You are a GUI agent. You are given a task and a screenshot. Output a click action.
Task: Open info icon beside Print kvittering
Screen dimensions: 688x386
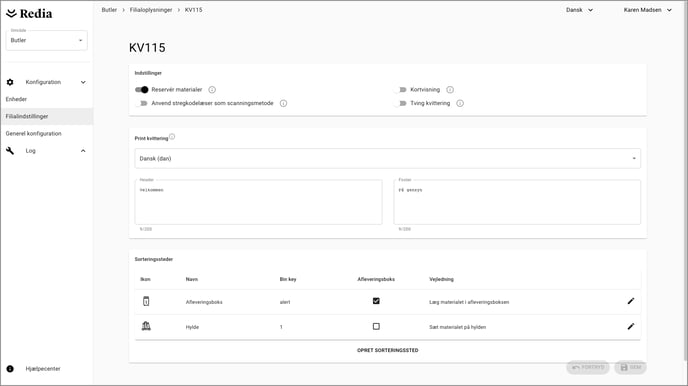click(172, 136)
